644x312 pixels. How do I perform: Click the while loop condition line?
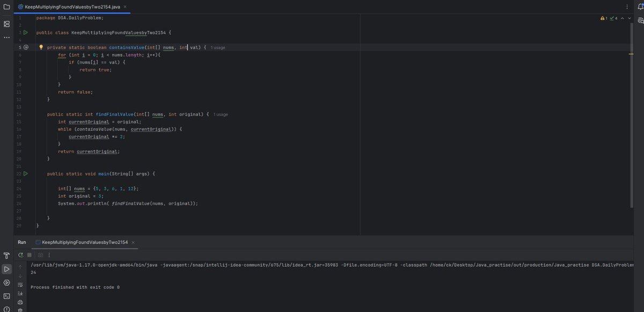pyautogui.click(x=120, y=129)
